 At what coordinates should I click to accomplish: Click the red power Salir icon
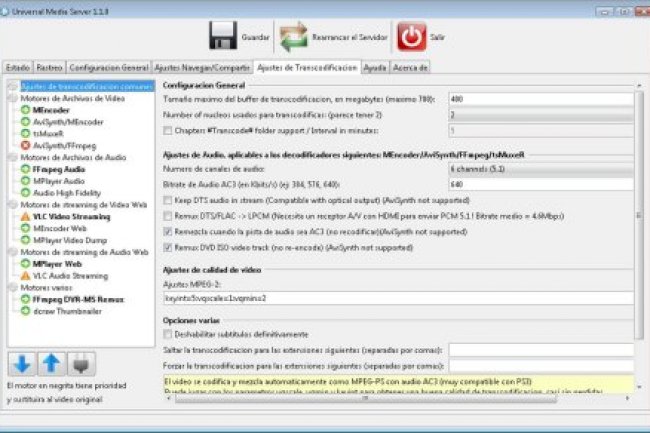pyautogui.click(x=411, y=36)
